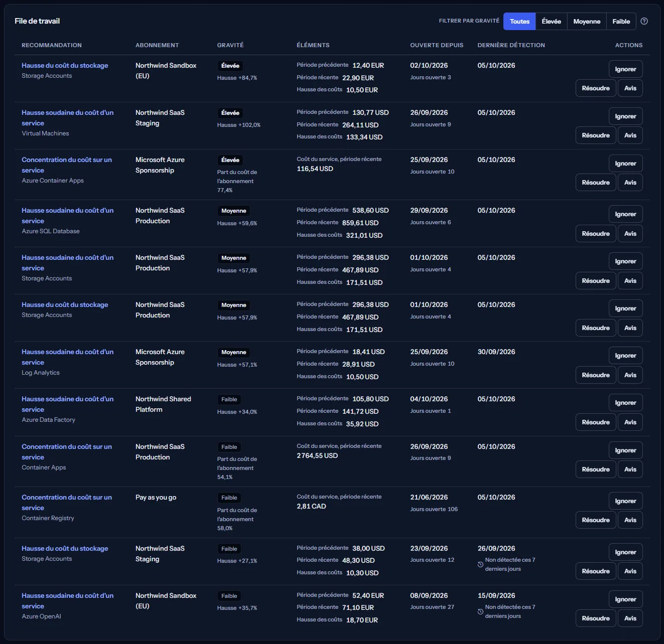Open the Azure OpenAI cost spike recommendation

67,601
